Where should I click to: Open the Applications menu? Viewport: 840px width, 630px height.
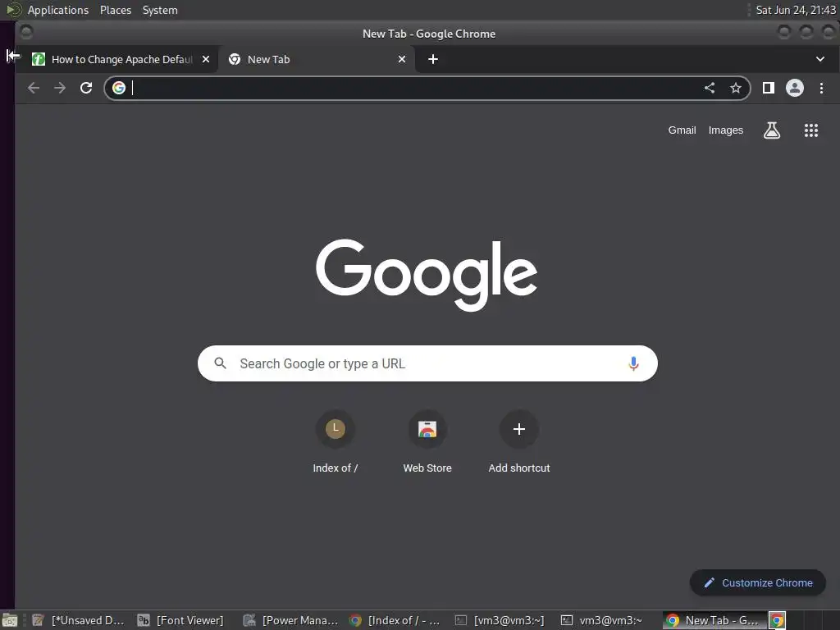58,10
